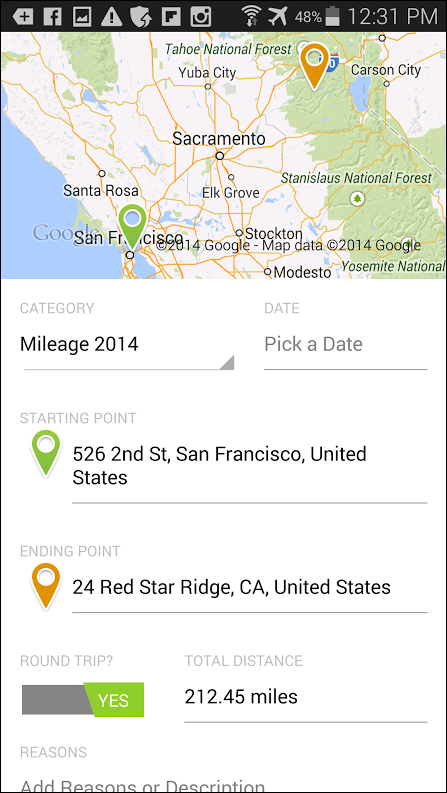Tap the airplane mode status icon
Screen dimensions: 447x793
click(x=276, y=17)
